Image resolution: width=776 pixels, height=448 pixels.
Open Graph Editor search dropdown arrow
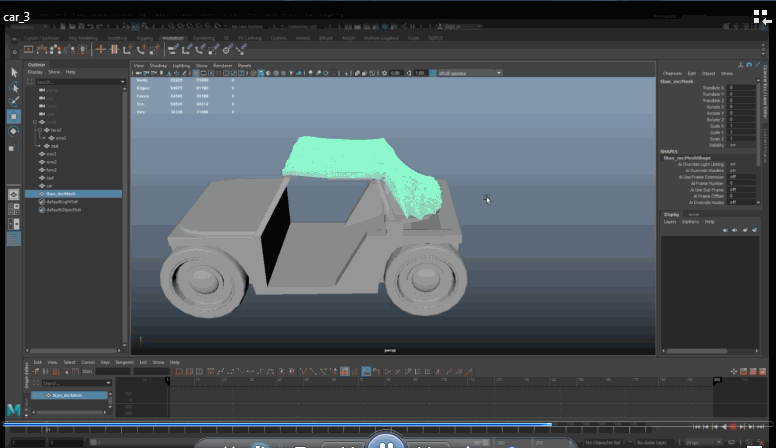point(108,383)
